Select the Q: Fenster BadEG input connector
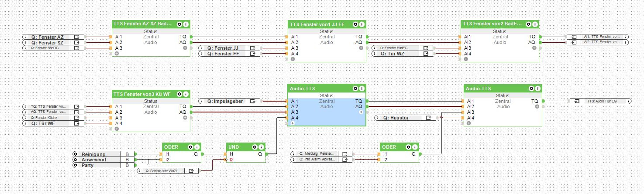The width and height of the screenshot is (644, 194). click(x=402, y=48)
